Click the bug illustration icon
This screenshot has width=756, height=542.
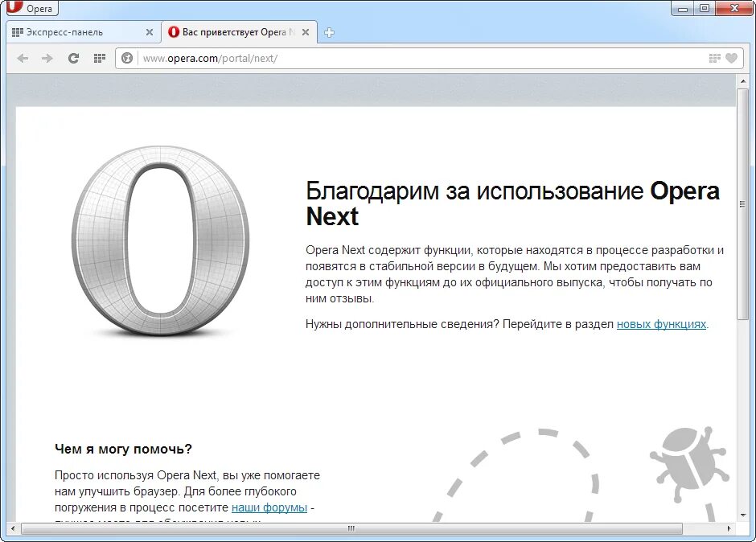click(689, 462)
